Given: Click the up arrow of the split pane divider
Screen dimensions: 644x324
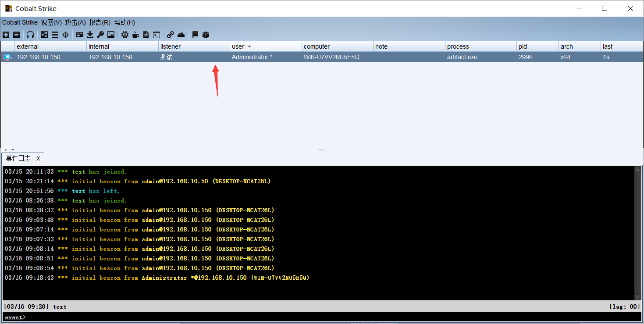Looking at the screenshot, I should 6,150.
